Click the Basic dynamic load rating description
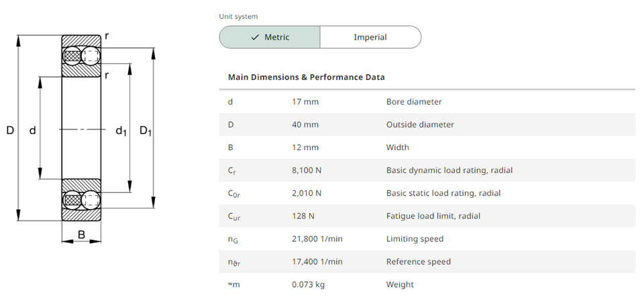The width and height of the screenshot is (644, 297). (x=449, y=170)
